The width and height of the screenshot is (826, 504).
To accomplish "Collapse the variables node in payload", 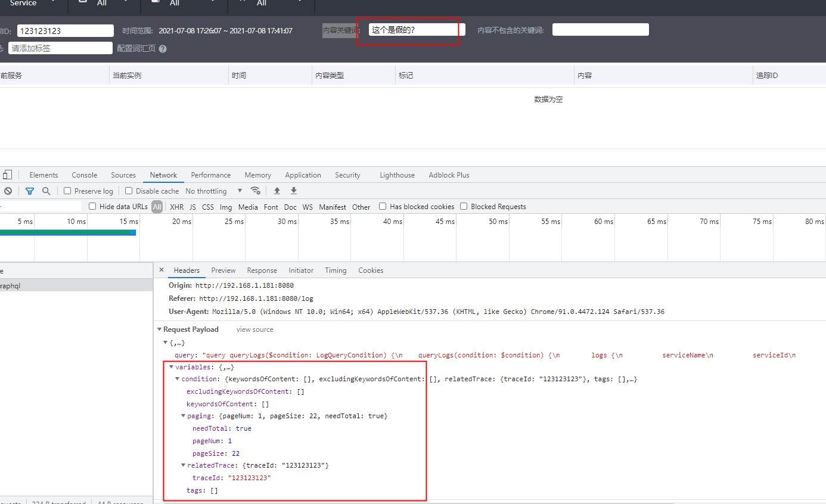I will click(172, 367).
